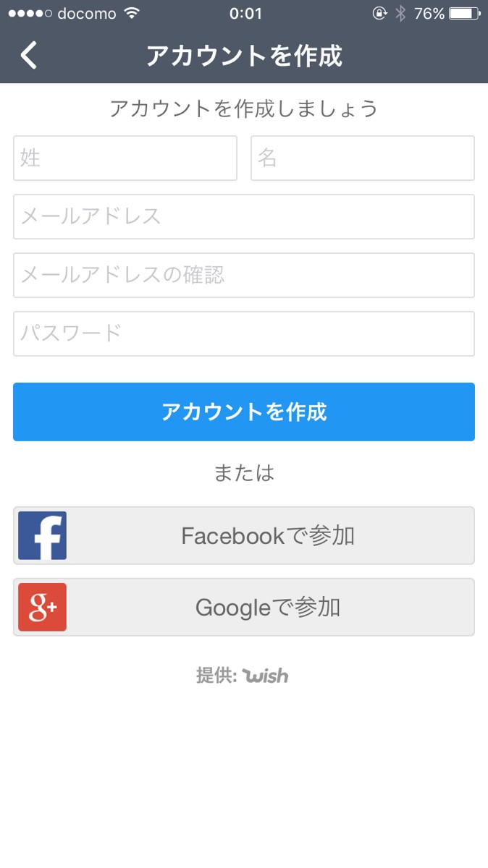Screen dimensions: 488x868
Task: Select the メールアドレスの確認 field
Action: (244, 275)
